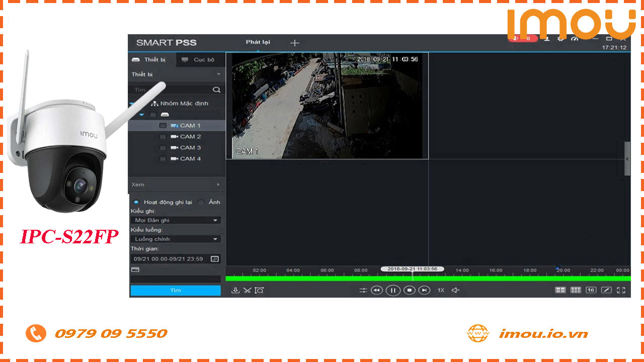Select the Ảnh radio button
This screenshot has width=644, height=362.
point(201,202)
